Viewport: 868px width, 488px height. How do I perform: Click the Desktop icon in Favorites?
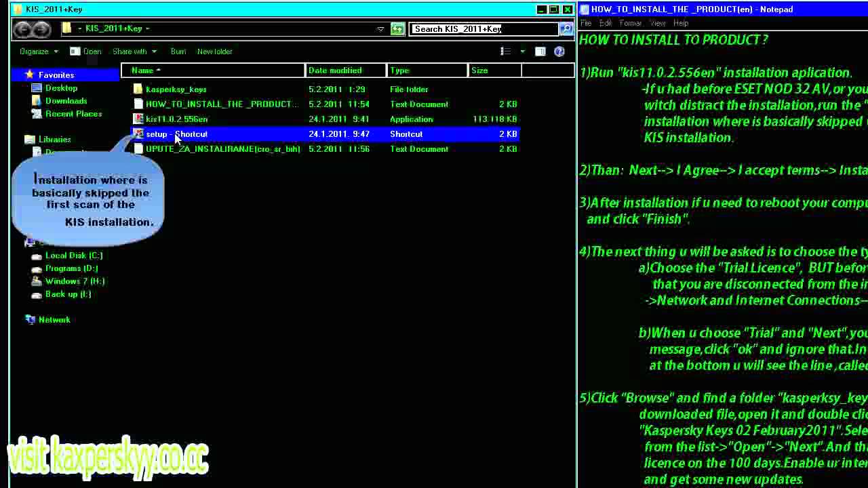click(x=37, y=88)
